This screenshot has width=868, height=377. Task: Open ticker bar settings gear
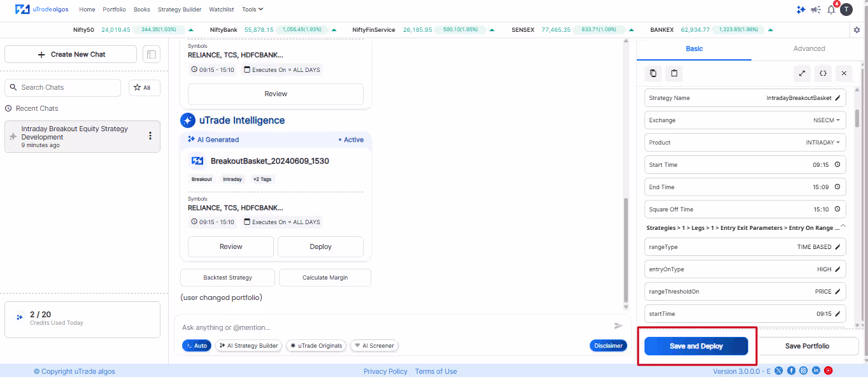857,30
